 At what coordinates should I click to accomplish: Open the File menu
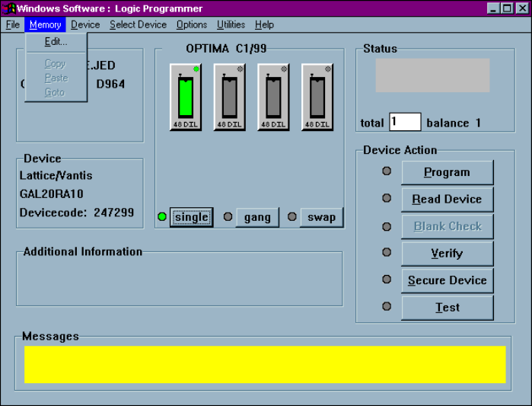[x=13, y=24]
